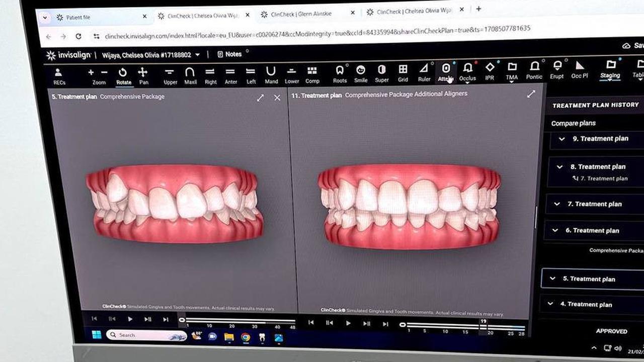Click the Erupt eruption tool
Screen dimensions: 644x362
pos(557,70)
